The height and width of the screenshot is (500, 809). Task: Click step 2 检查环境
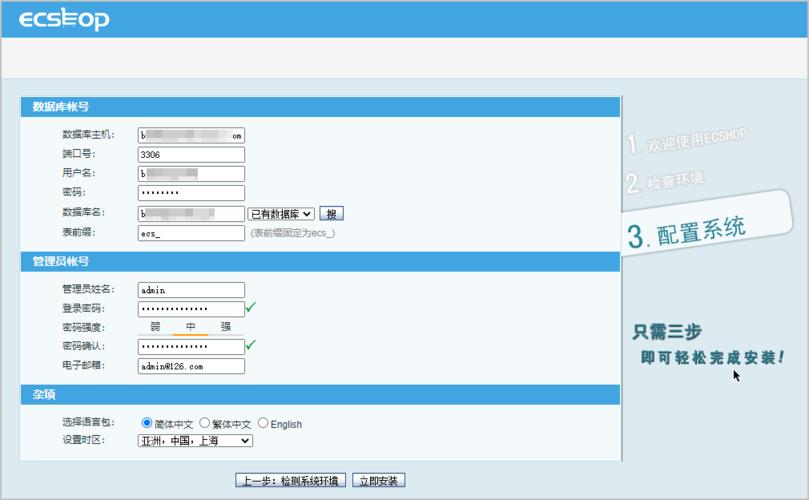(665, 181)
